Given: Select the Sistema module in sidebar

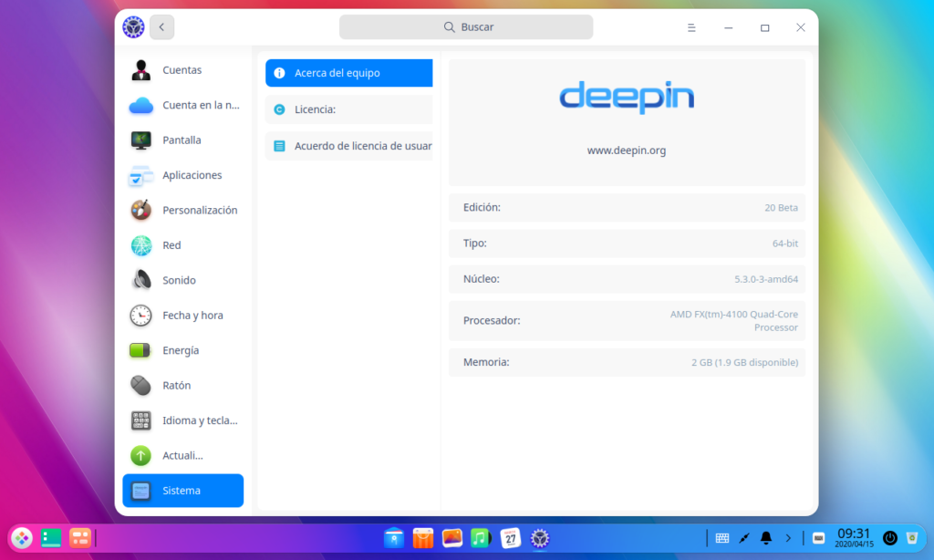Looking at the screenshot, I should point(182,491).
